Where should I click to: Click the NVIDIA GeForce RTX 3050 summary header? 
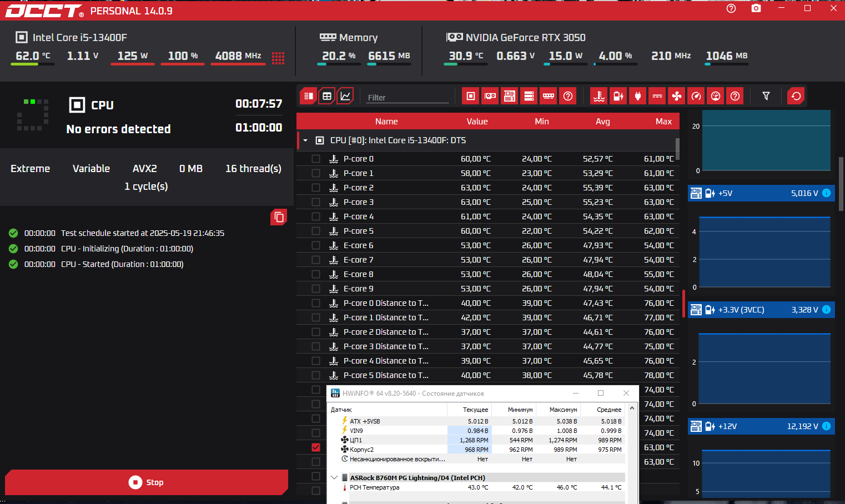[x=516, y=38]
